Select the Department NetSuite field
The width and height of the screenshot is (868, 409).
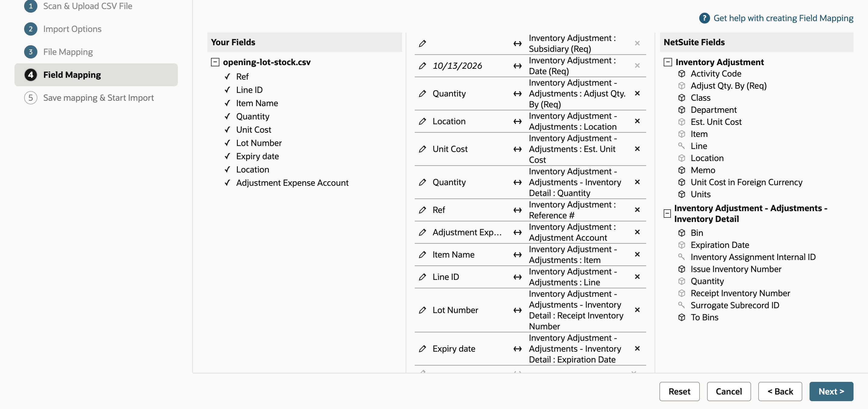click(x=713, y=110)
